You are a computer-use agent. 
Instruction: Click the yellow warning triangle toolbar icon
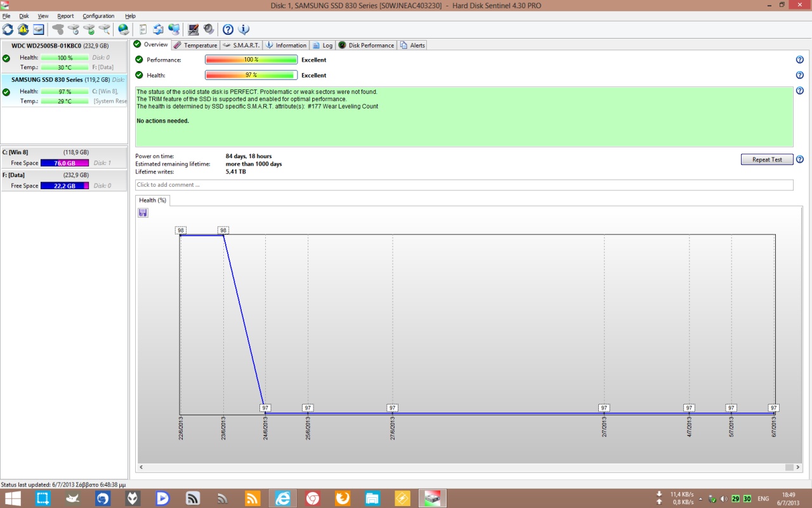click(23, 29)
